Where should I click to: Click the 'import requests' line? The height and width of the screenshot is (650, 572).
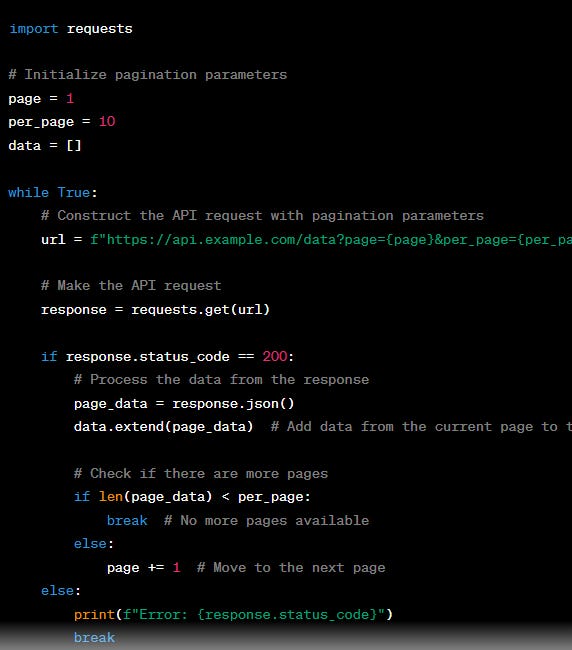point(71,29)
